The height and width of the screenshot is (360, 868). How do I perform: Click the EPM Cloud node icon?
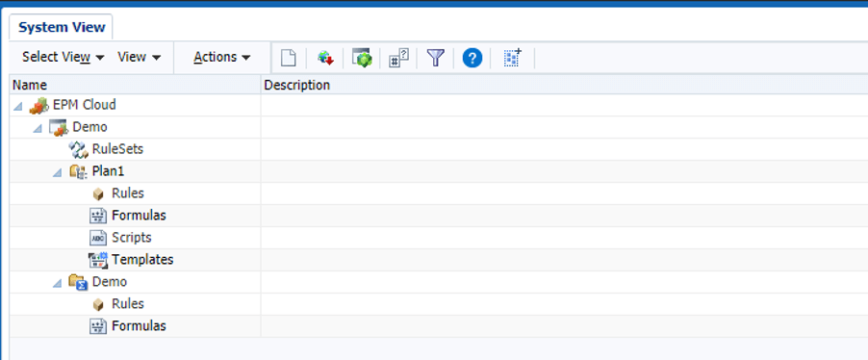coord(39,105)
